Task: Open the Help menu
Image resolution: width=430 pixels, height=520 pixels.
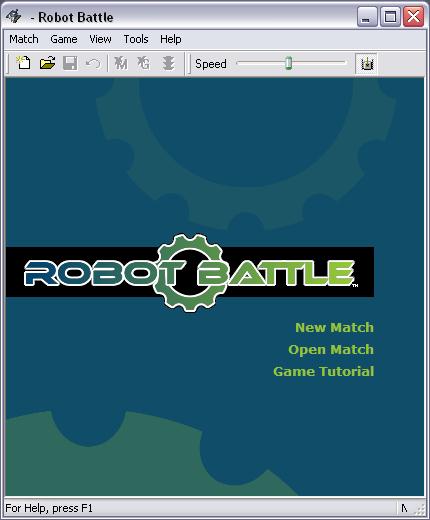Action: pos(171,39)
